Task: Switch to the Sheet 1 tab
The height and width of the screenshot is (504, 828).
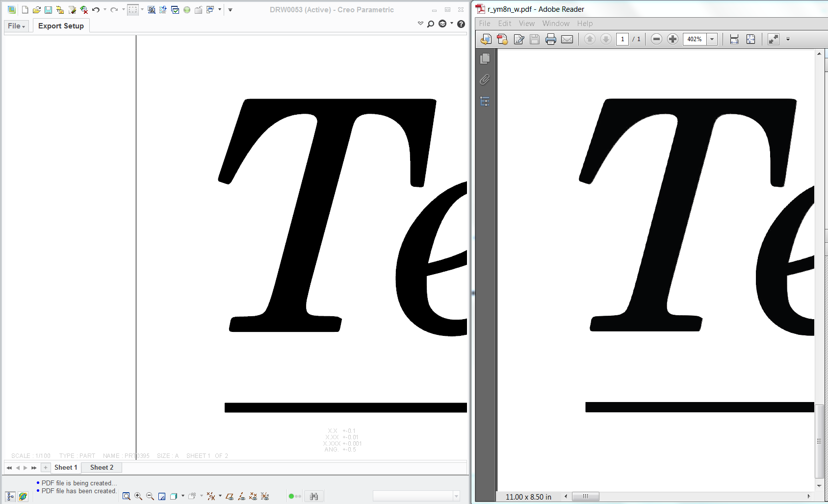Action: tap(66, 468)
